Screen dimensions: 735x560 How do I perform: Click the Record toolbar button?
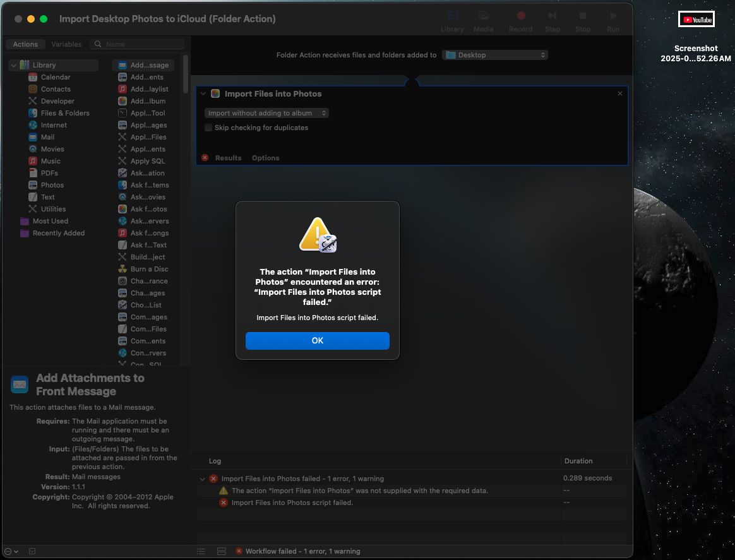click(x=520, y=21)
